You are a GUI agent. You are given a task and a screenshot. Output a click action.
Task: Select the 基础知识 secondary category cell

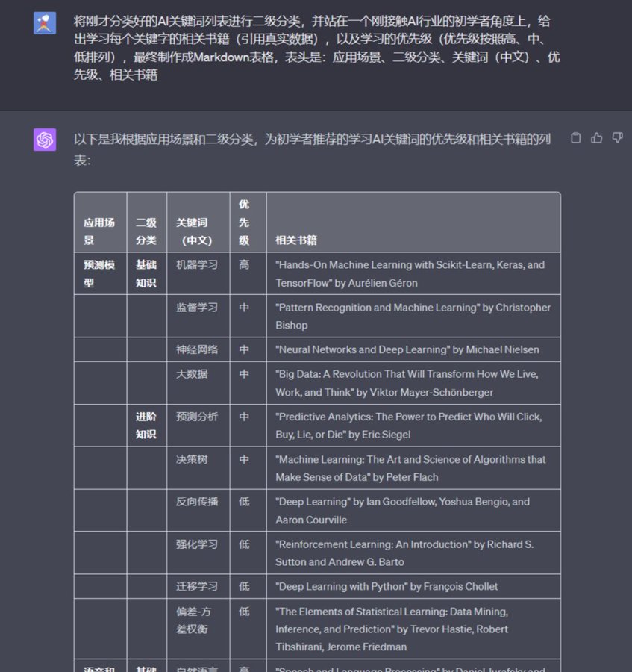point(146,273)
